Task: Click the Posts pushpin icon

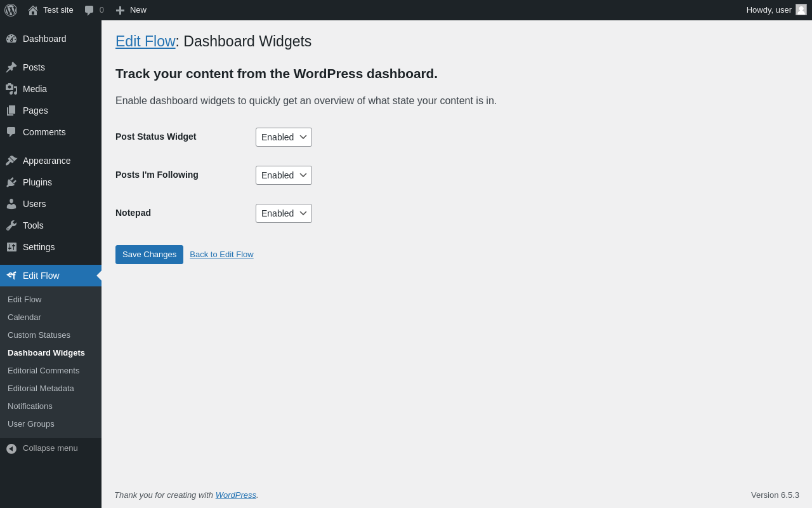Action: click(x=11, y=67)
